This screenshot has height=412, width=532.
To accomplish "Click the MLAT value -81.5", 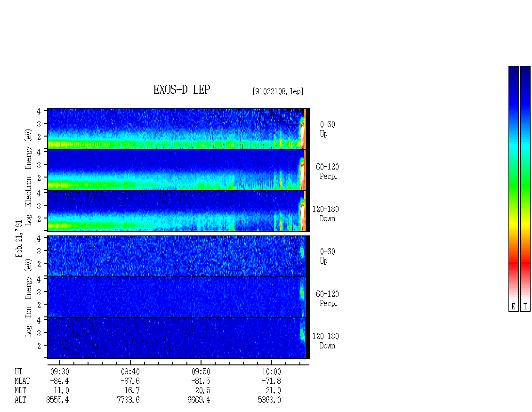I will pos(201,381).
